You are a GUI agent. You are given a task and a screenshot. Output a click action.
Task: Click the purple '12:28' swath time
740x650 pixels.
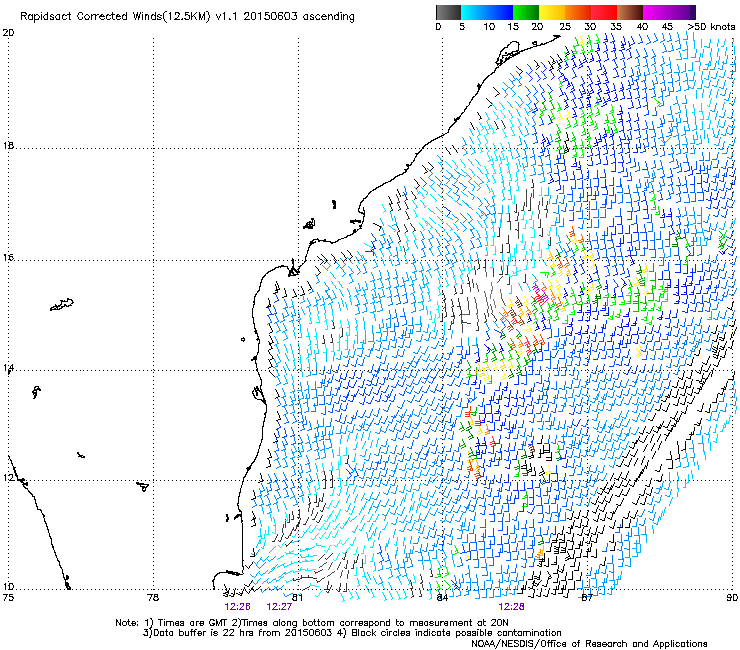pos(512,607)
